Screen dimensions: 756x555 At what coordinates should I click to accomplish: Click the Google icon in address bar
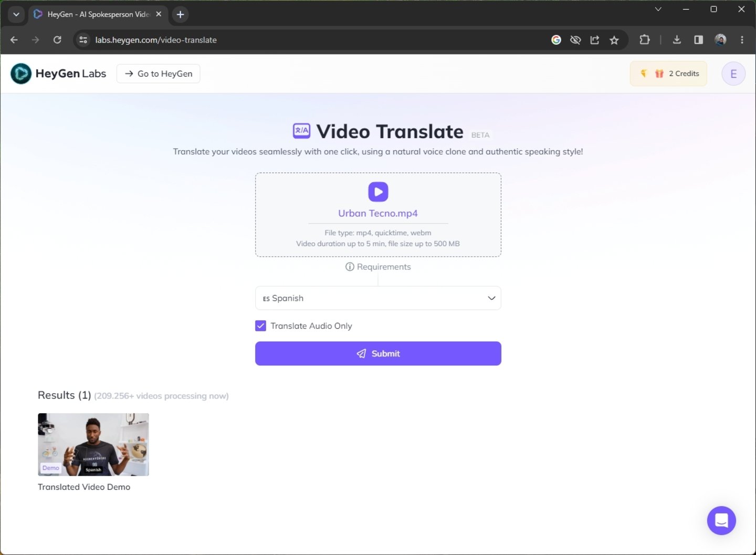556,40
